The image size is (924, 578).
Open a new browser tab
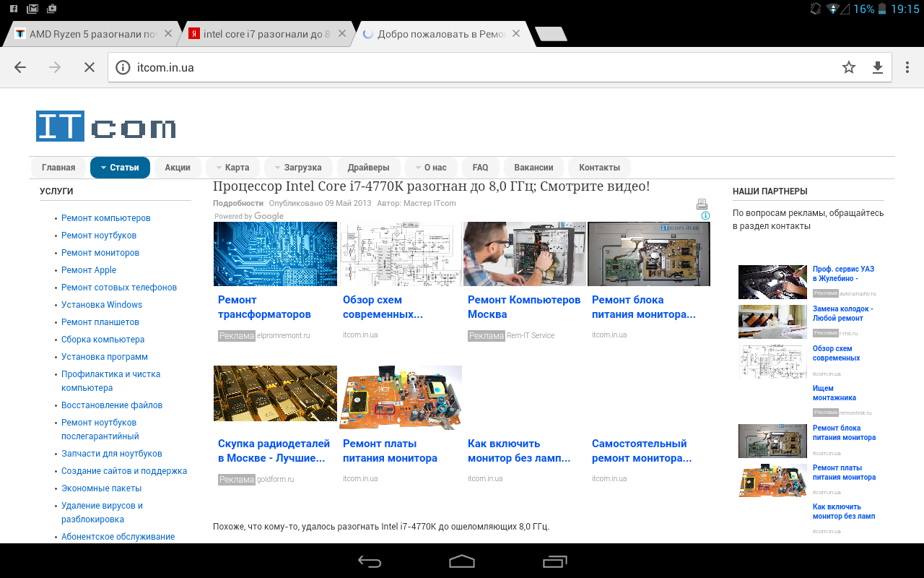tap(552, 34)
